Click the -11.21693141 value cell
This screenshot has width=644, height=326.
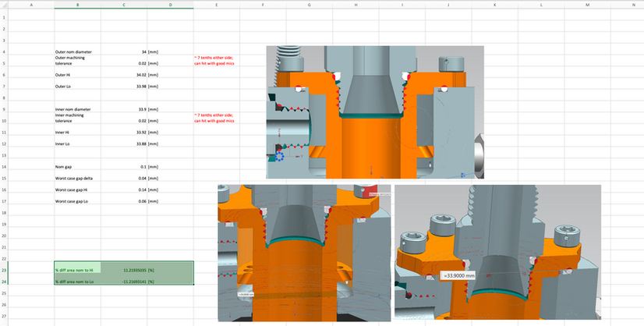pyautogui.click(x=124, y=282)
